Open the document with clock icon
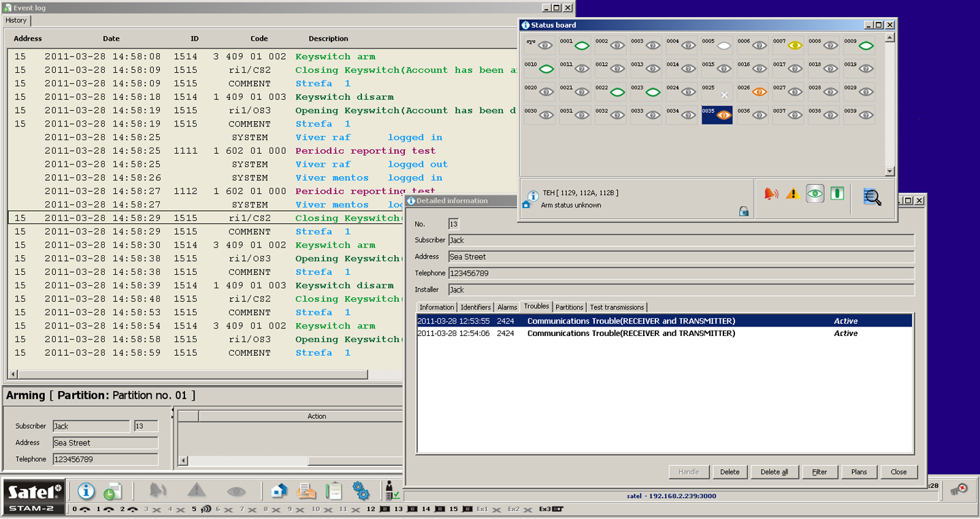 click(x=112, y=490)
